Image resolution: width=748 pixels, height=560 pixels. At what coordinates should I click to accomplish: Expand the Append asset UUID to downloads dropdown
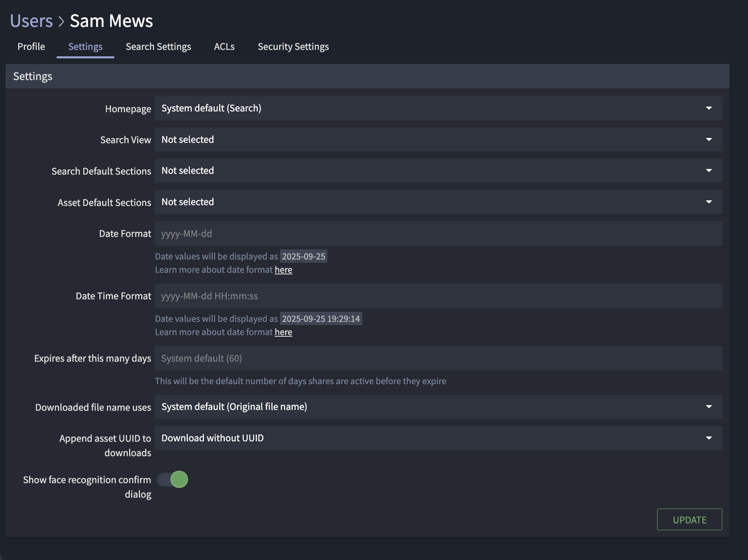[x=438, y=438]
